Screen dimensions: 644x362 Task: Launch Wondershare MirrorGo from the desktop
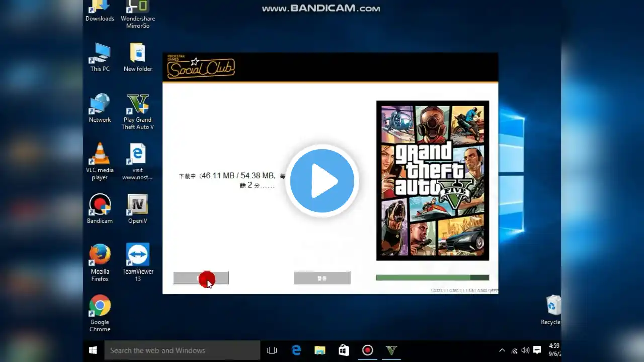click(138, 14)
